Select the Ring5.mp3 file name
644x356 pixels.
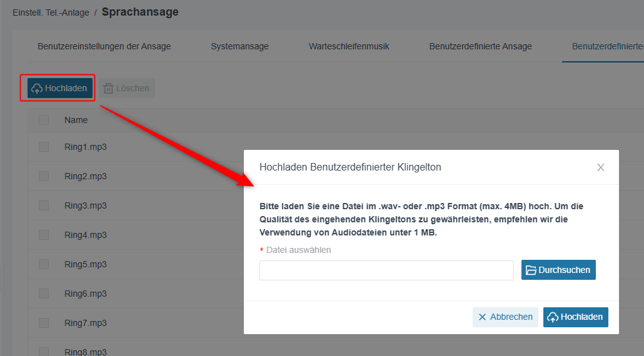pos(86,264)
